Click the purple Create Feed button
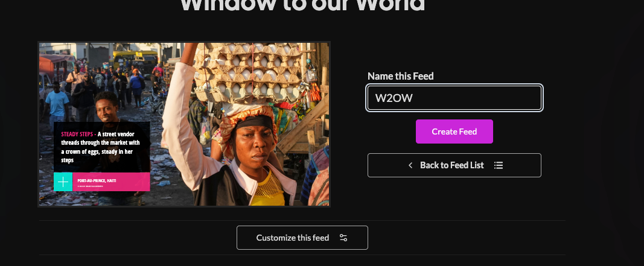The width and height of the screenshot is (644, 266). tap(454, 131)
